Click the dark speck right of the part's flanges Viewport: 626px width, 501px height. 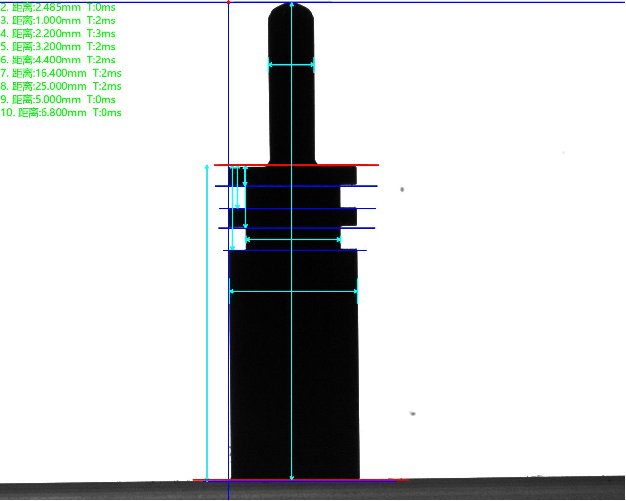tap(402, 188)
